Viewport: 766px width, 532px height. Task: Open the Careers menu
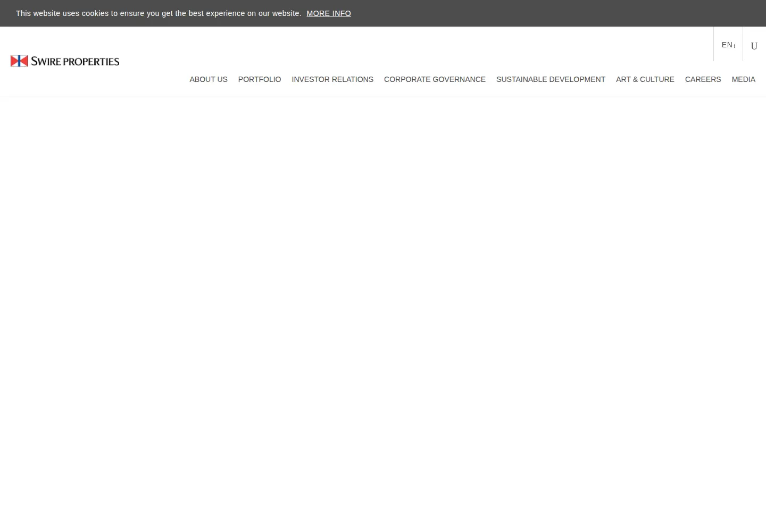pos(703,79)
